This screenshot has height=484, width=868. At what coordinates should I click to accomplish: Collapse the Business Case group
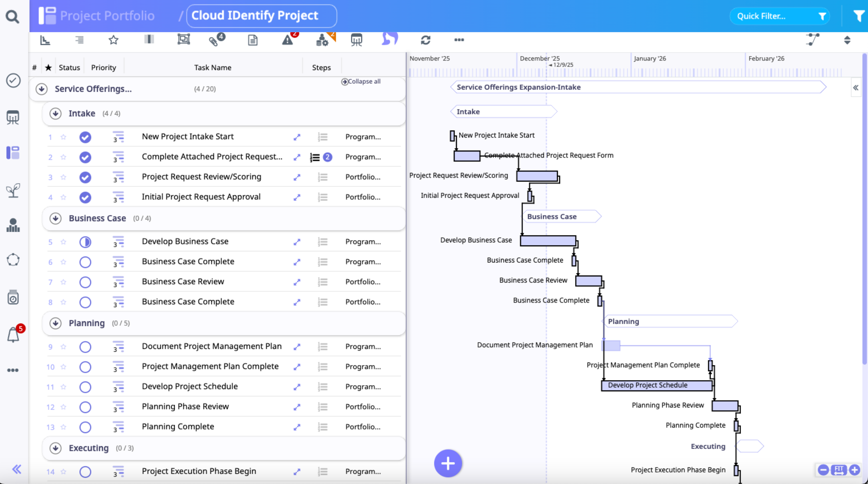[x=55, y=218]
